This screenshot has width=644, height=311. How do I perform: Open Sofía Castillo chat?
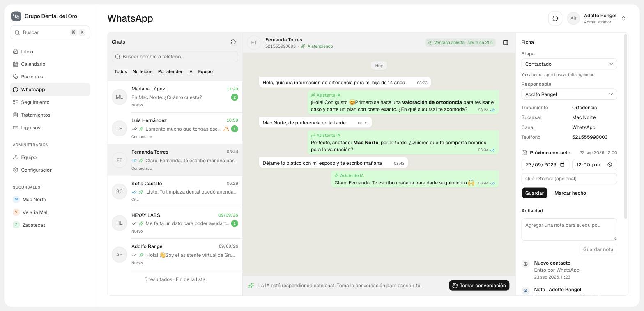pos(175,191)
